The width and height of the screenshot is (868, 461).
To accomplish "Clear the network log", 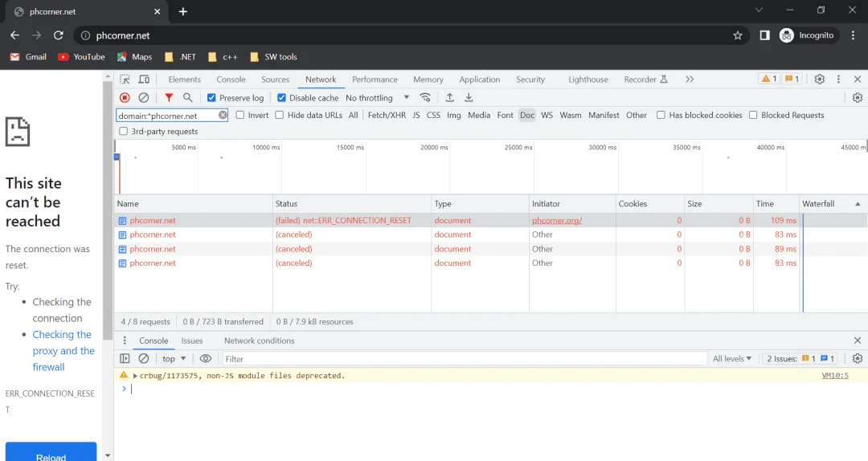I will coord(144,97).
